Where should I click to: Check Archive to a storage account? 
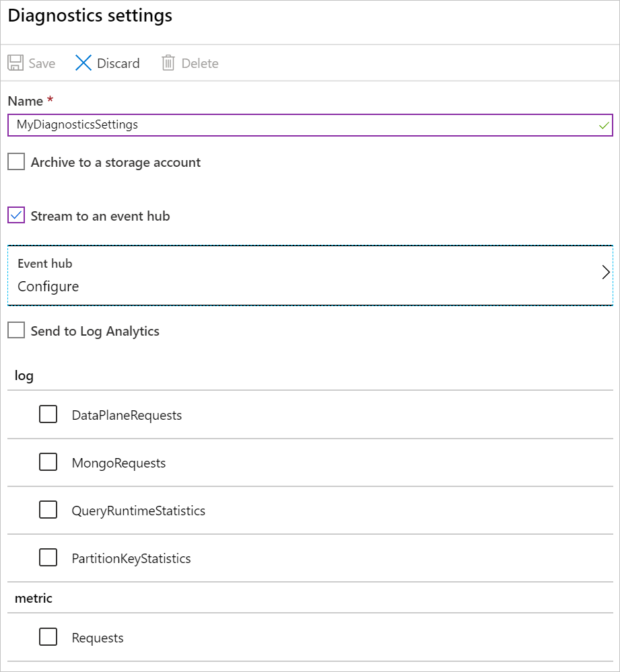pyautogui.click(x=15, y=161)
